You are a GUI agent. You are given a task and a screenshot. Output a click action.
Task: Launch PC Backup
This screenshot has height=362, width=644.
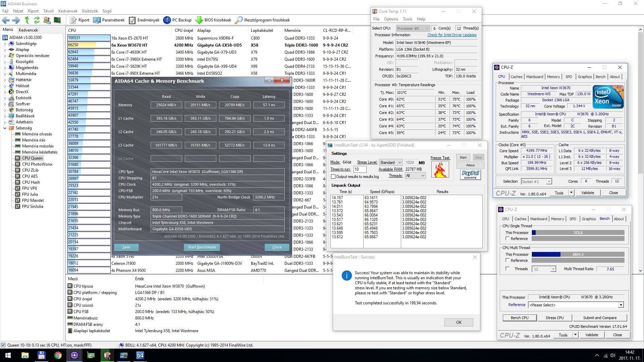(177, 20)
